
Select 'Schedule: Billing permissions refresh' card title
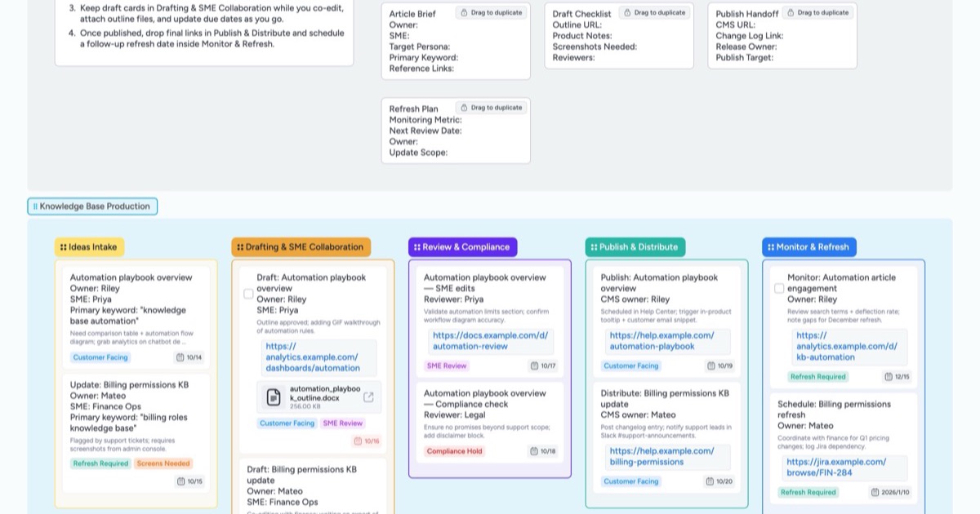pos(834,409)
